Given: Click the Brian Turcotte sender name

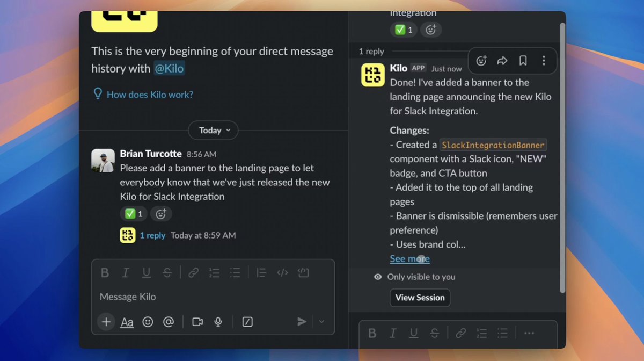Looking at the screenshot, I should coord(151,154).
